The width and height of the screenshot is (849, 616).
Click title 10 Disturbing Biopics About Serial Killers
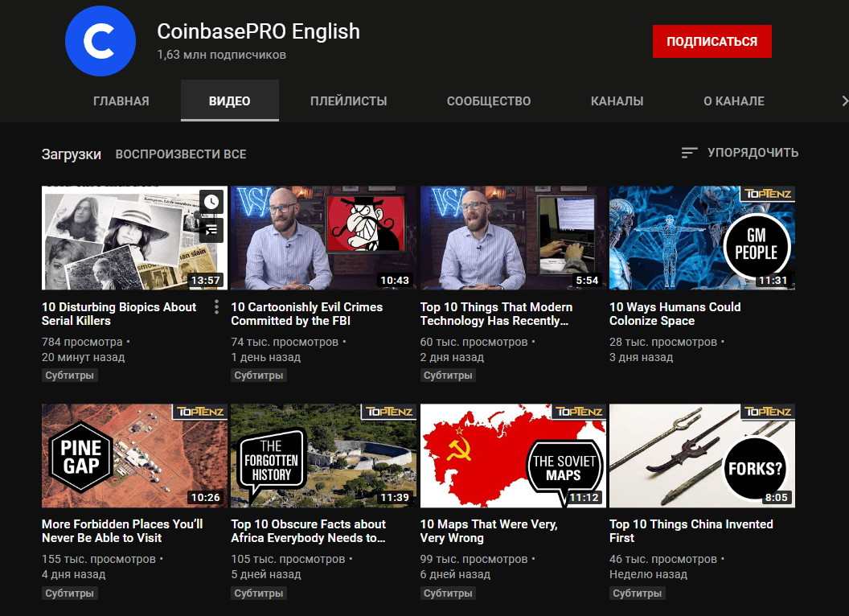[119, 314]
